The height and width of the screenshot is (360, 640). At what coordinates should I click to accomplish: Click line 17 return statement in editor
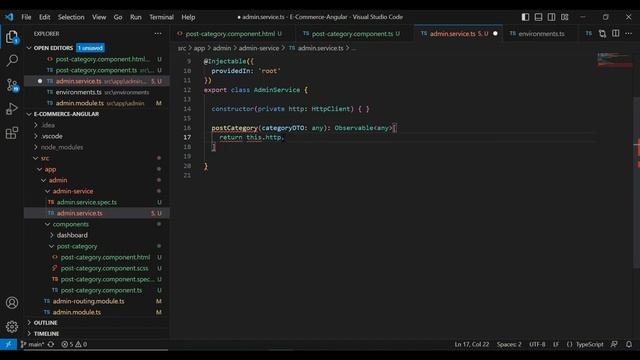pyautogui.click(x=251, y=138)
